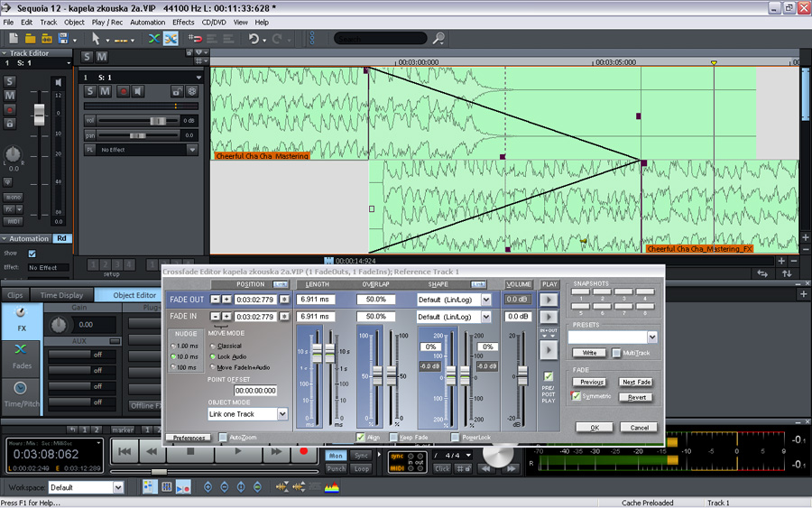Switch to the Time Display tab
The image size is (812, 508).
coord(61,295)
